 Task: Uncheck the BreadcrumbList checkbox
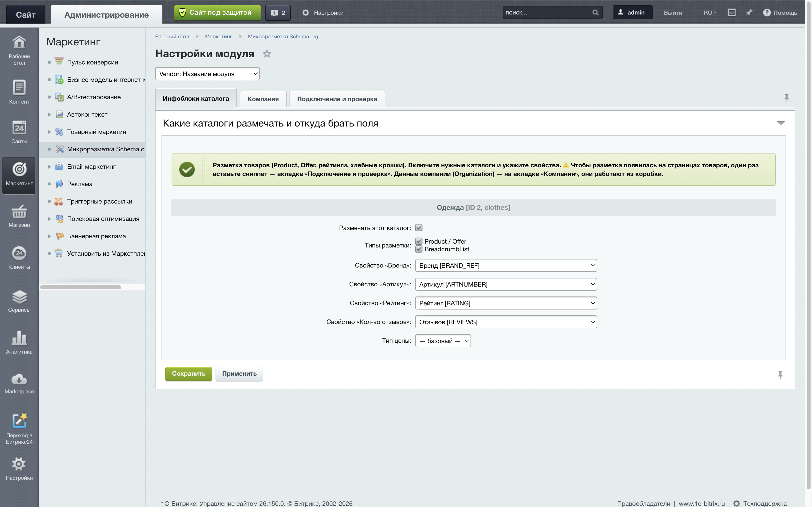click(x=419, y=249)
